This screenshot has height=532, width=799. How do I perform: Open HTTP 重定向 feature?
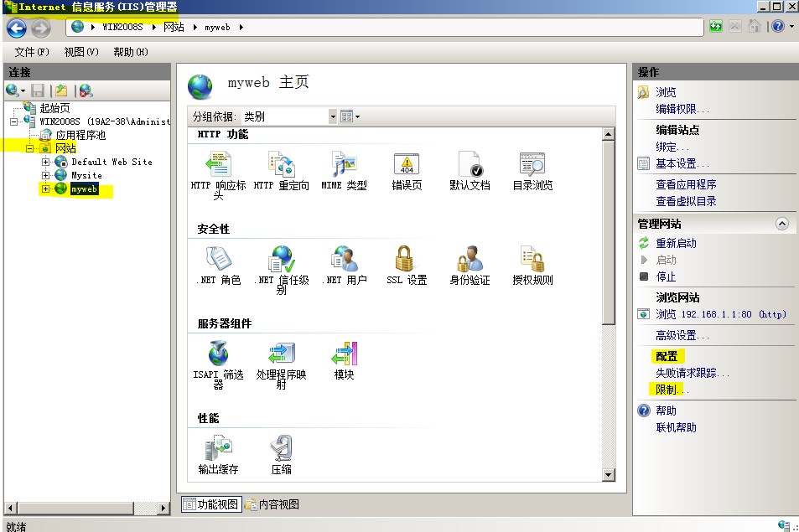click(x=281, y=171)
